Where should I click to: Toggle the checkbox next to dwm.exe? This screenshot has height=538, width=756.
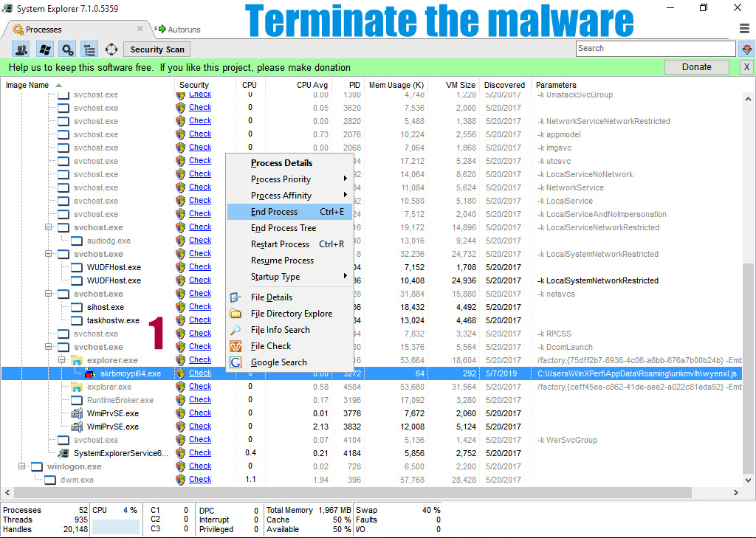point(49,479)
